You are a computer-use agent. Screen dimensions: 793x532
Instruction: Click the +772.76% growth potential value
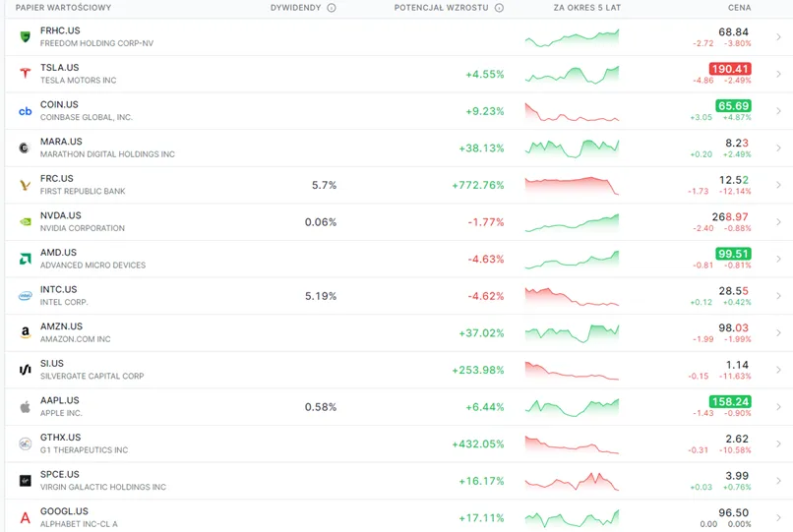[x=478, y=185]
